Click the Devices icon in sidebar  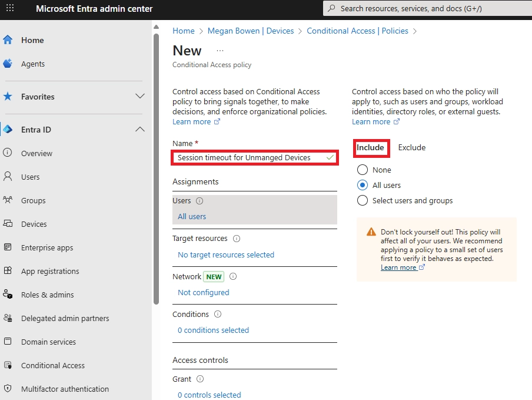click(8, 223)
